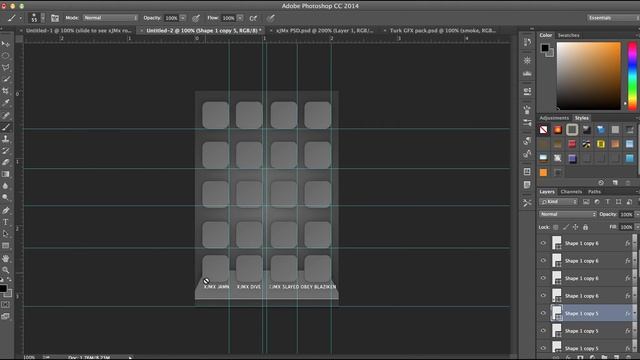This screenshot has height=360, width=640.
Task: Toggle Quick Mask mode
Action: 5,304
